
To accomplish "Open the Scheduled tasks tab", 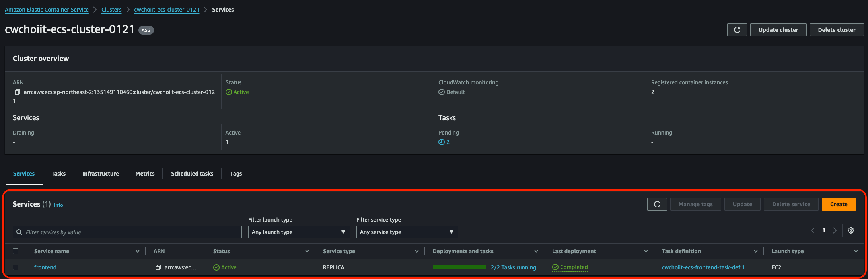I will click(x=192, y=174).
